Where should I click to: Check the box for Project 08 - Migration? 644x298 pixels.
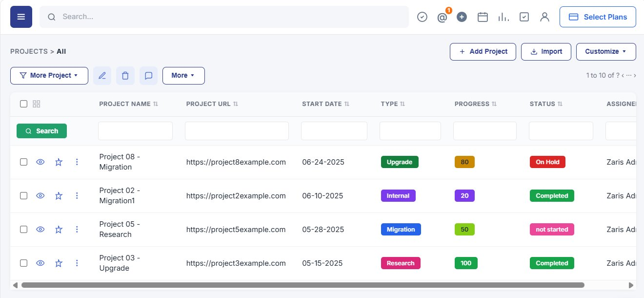click(23, 162)
